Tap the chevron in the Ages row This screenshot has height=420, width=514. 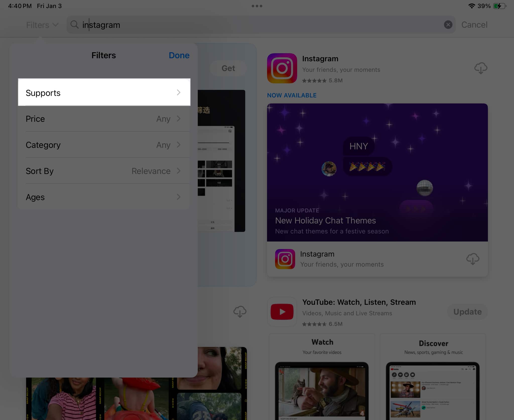pyautogui.click(x=178, y=197)
